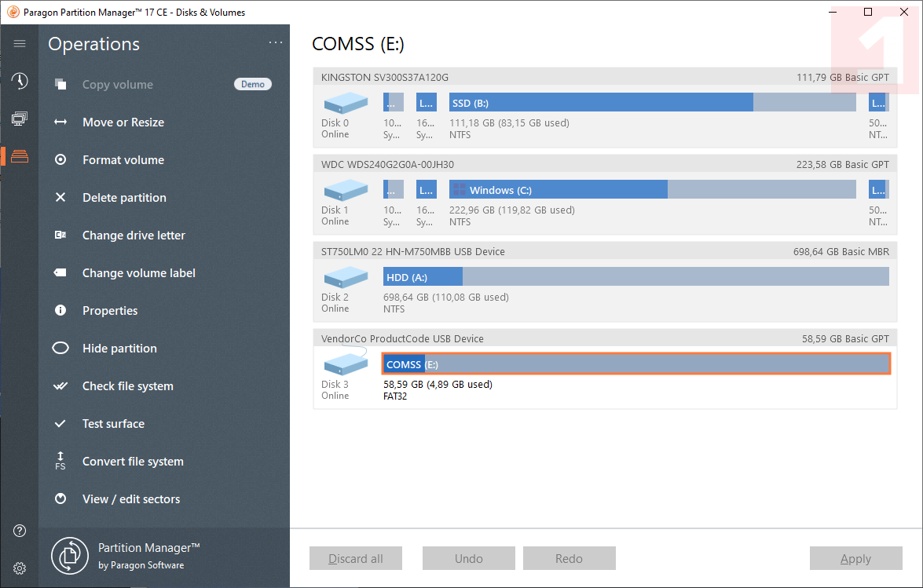The width and height of the screenshot is (923, 588).
Task: Open the backup history clock icon
Action: click(x=20, y=81)
